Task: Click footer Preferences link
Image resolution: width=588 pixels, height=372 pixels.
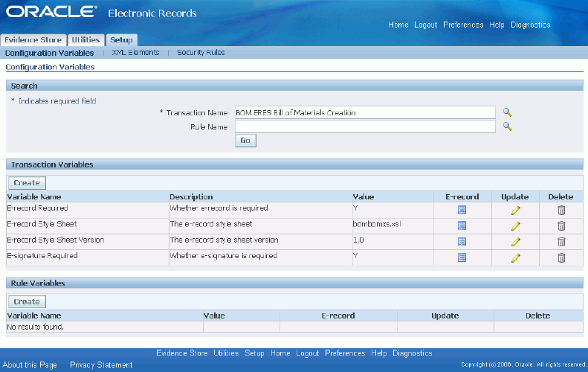Action: [345, 353]
